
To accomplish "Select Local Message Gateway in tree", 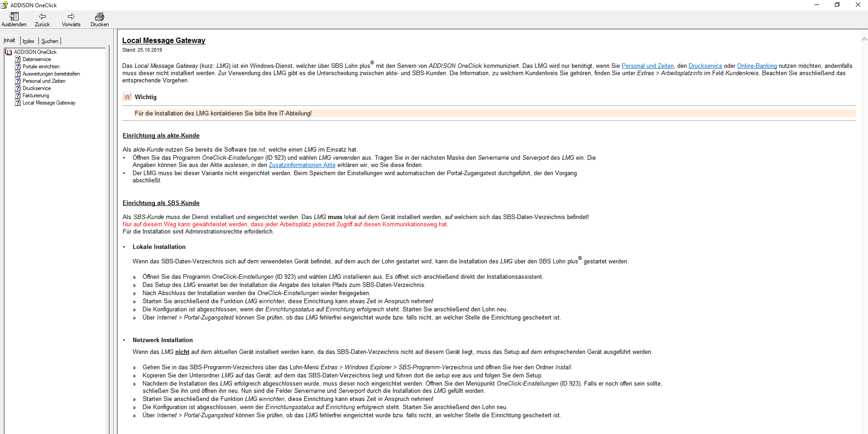I will click(x=49, y=103).
